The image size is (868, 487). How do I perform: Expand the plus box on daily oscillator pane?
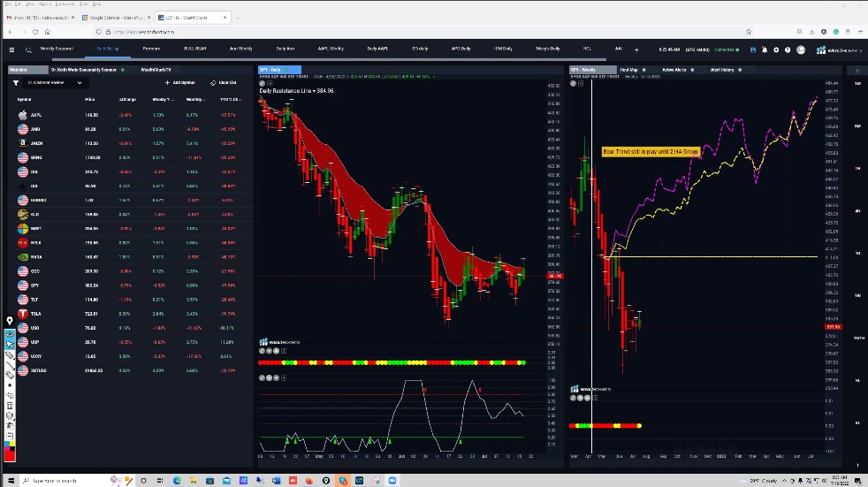284,378
